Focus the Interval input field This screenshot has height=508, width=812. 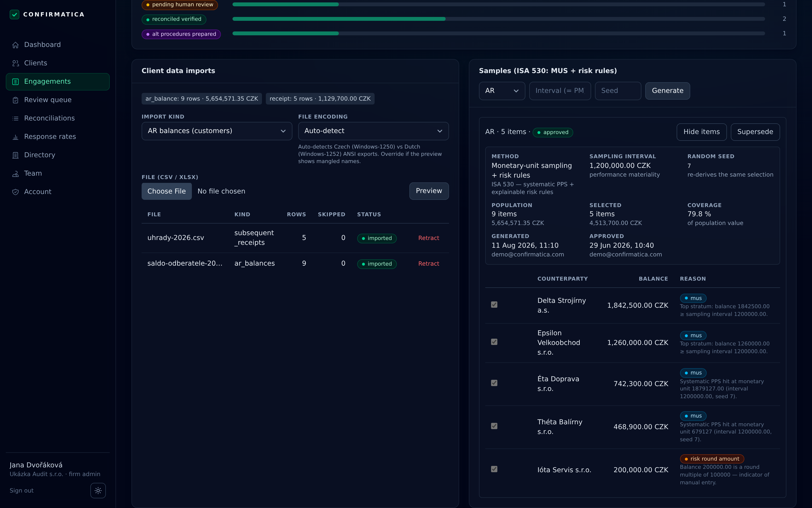pyautogui.click(x=560, y=91)
